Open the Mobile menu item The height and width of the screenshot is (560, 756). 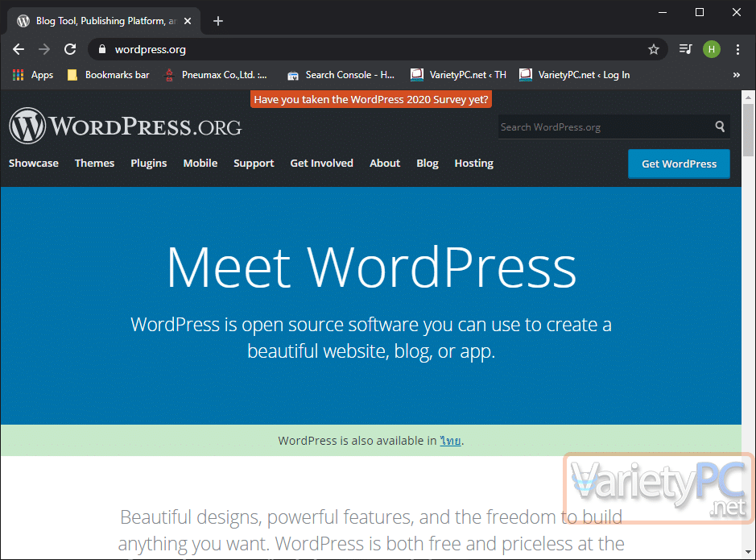tap(200, 163)
